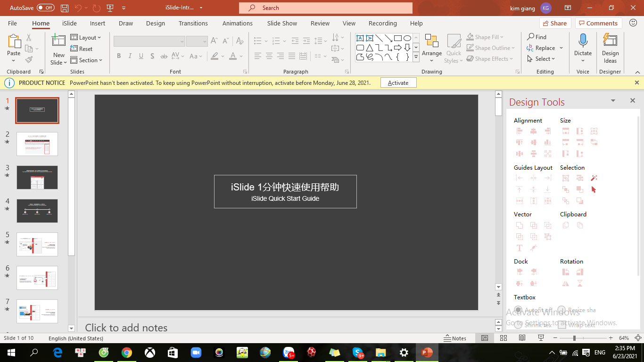The image size is (644, 362).
Task: Toggle the Wrap text checkbox
Action: 562,325
